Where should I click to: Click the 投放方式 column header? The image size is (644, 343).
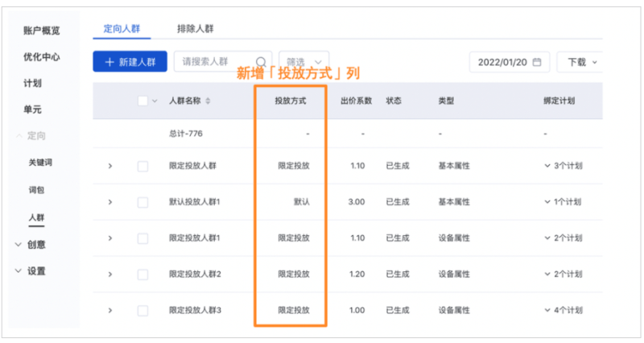[x=291, y=101]
